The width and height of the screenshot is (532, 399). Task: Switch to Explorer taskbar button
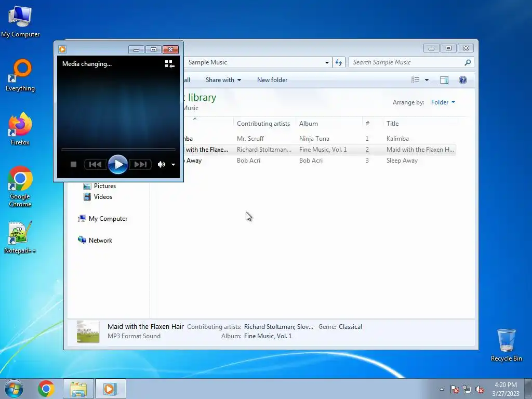pos(78,389)
